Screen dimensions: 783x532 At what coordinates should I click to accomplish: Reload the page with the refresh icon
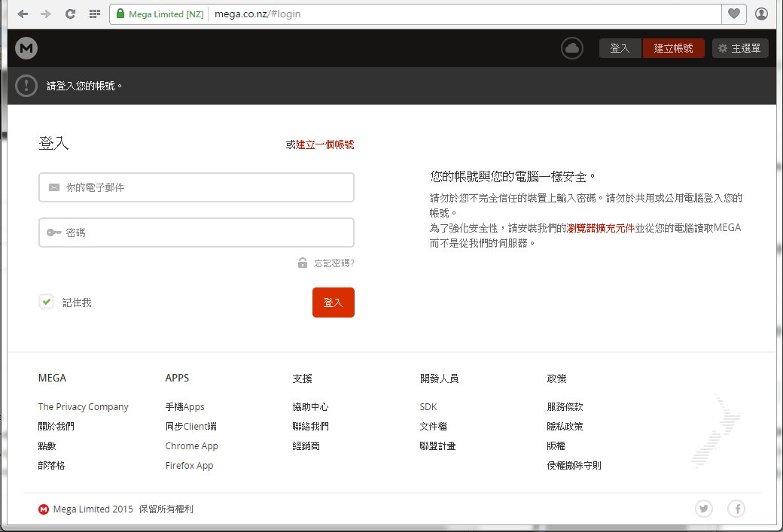tap(71, 14)
